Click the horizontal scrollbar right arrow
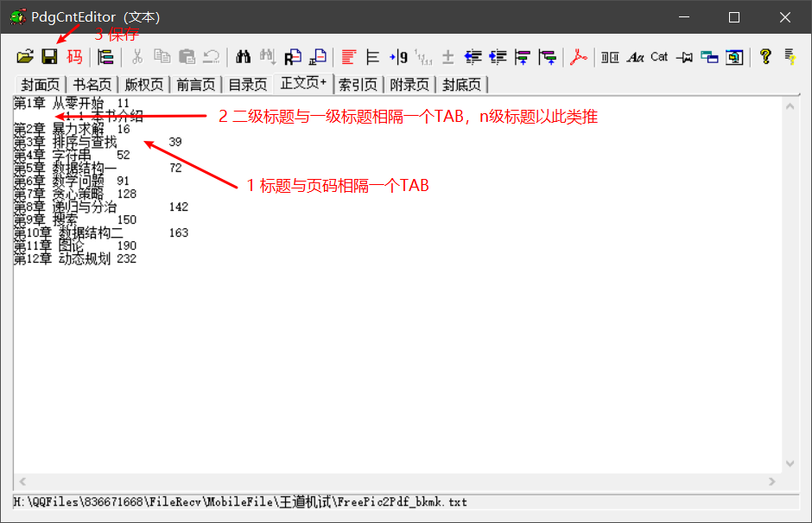Viewport: 812px width, 523px height. click(x=772, y=482)
